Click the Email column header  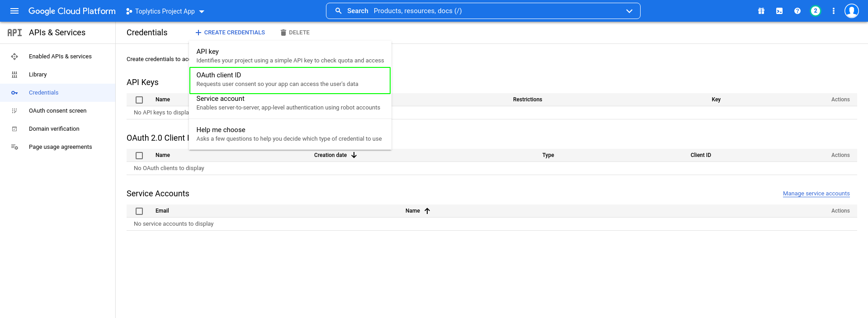point(162,211)
